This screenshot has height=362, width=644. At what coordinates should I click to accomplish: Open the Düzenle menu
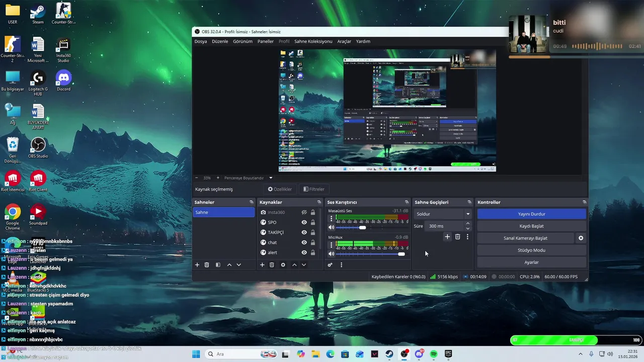coord(220,41)
